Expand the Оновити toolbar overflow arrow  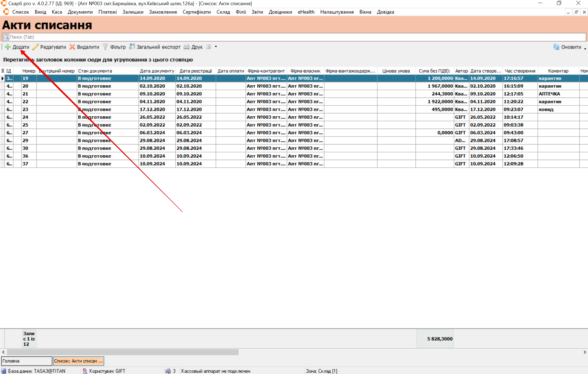pyautogui.click(x=585, y=49)
